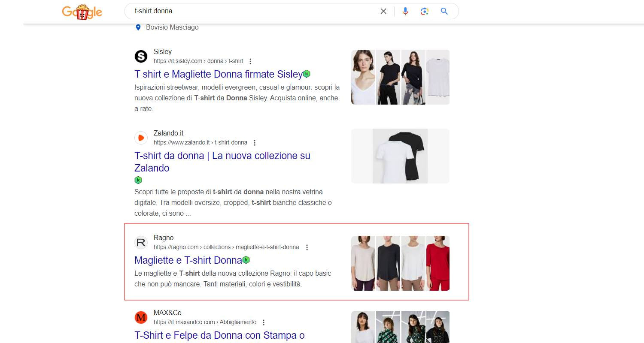Click the it.sisley.com URL breadcrumb
Viewport: 644px width, 343px height.
tap(198, 61)
